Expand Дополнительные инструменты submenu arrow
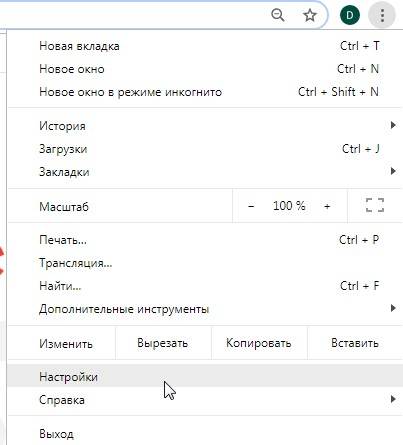This screenshot has height=445, width=403. [393, 308]
